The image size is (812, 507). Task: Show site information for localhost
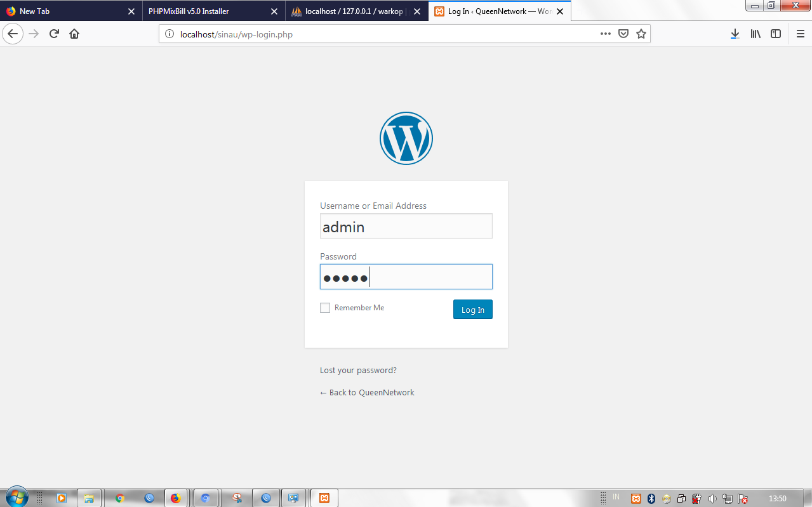pyautogui.click(x=170, y=34)
